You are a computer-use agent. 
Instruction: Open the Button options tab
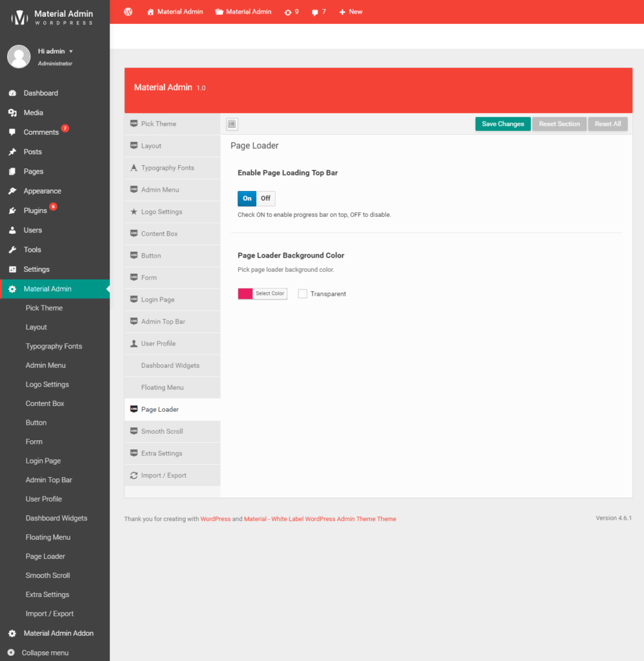(172, 256)
